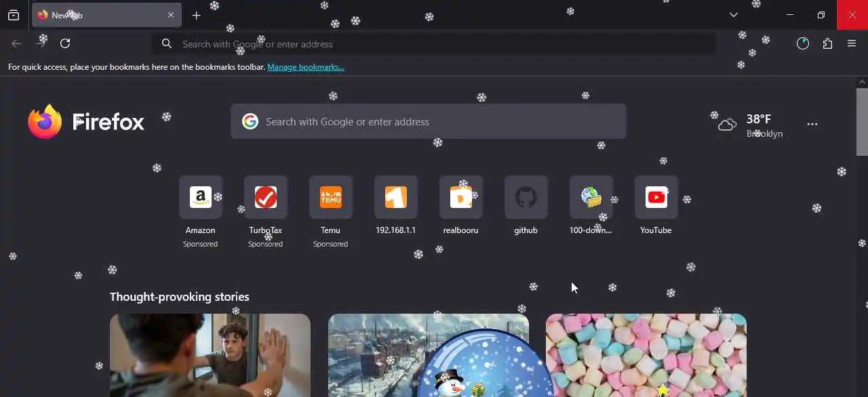The image size is (868, 397).
Task: Restore down the Firefox window
Action: coord(821,15)
